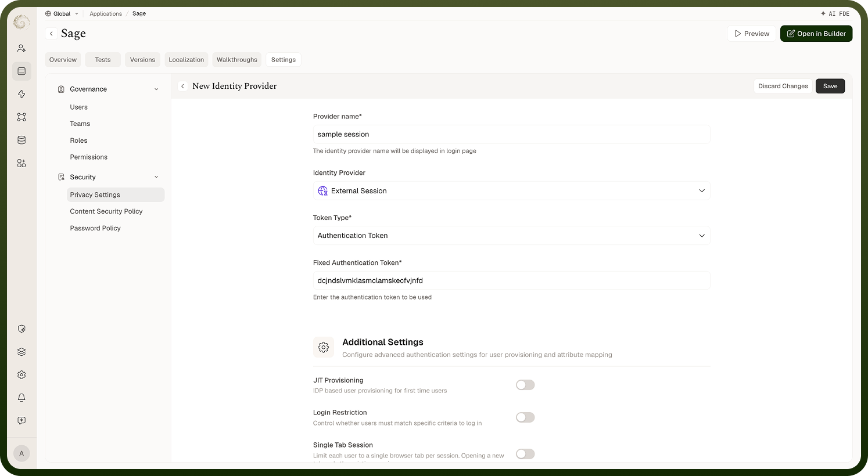Open the lightning bolt icon in sidebar

tap(21, 94)
